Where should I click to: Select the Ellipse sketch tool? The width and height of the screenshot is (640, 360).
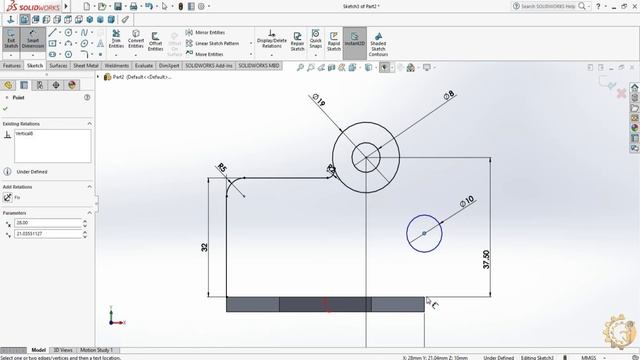pos(84,43)
